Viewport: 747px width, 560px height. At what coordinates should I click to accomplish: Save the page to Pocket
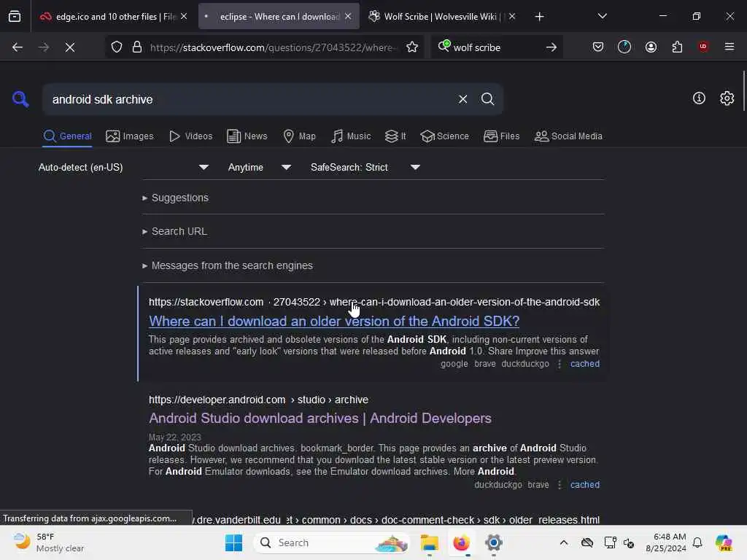click(598, 47)
